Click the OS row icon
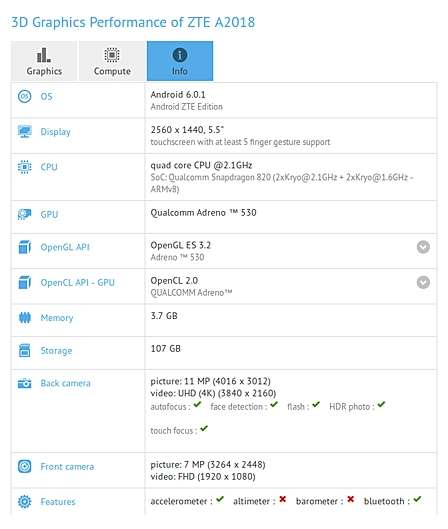The width and height of the screenshot is (448, 529). coord(24,96)
